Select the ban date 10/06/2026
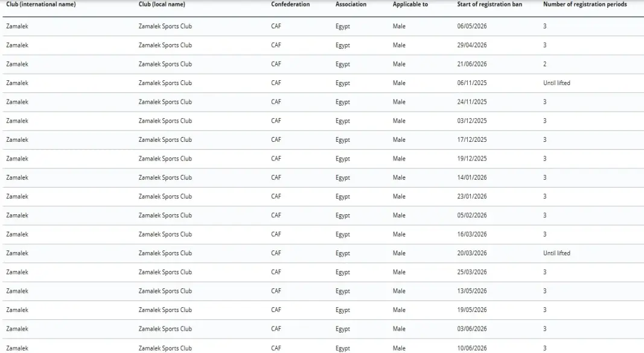This screenshot has width=644, height=353. pos(472,348)
